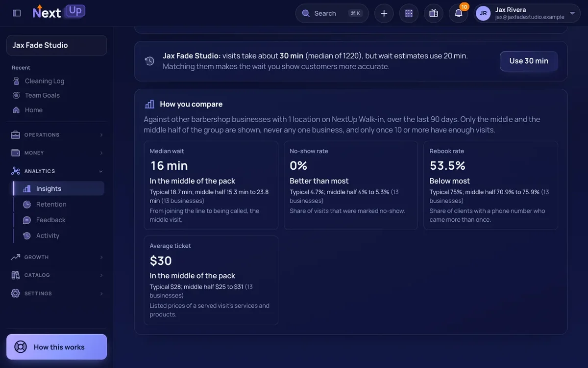This screenshot has width=588, height=368.
Task: Click the No-show rate 0% value
Action: (x=298, y=165)
